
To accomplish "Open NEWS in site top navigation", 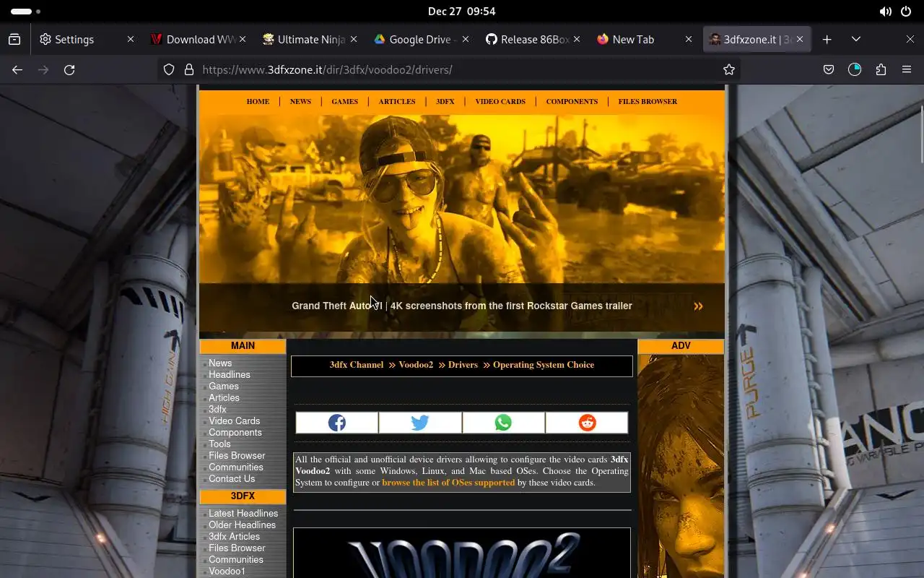I will click(x=300, y=102).
